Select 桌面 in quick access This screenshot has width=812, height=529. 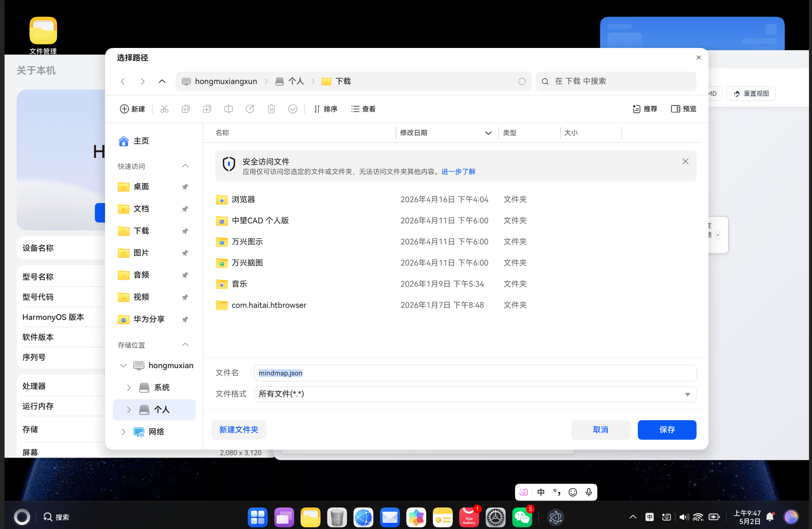tap(141, 187)
